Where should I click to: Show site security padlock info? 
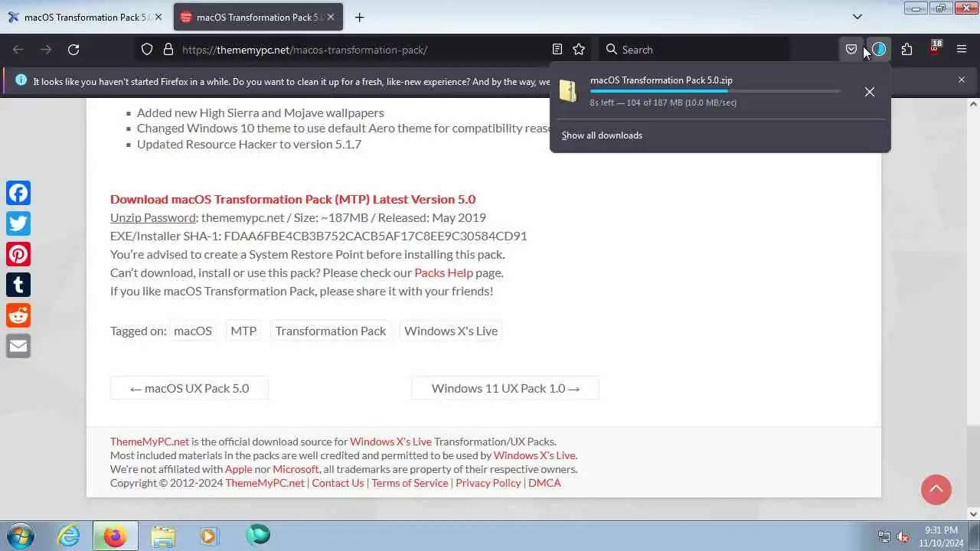tap(168, 50)
